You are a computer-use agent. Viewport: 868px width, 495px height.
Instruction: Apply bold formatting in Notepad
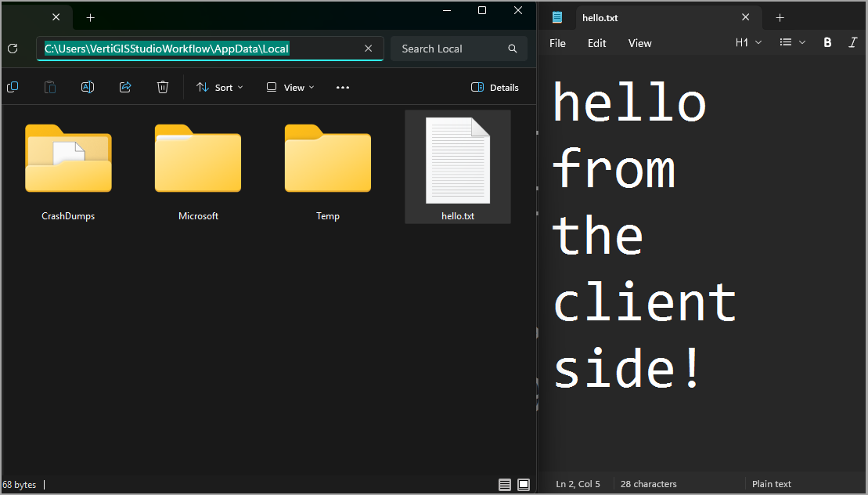click(x=827, y=42)
